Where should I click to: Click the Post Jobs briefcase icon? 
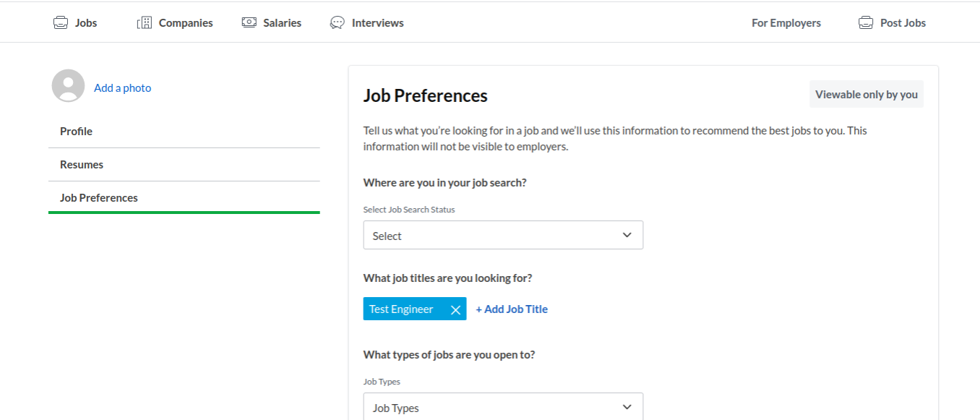(866, 22)
